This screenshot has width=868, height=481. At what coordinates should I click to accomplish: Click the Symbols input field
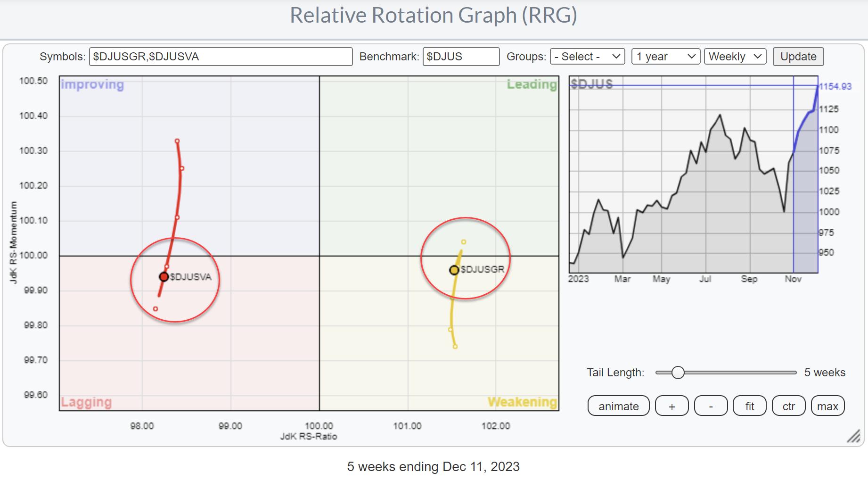point(221,57)
